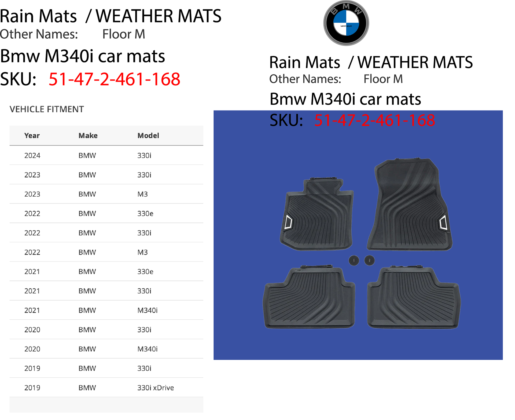Click the Model column header

148,136
